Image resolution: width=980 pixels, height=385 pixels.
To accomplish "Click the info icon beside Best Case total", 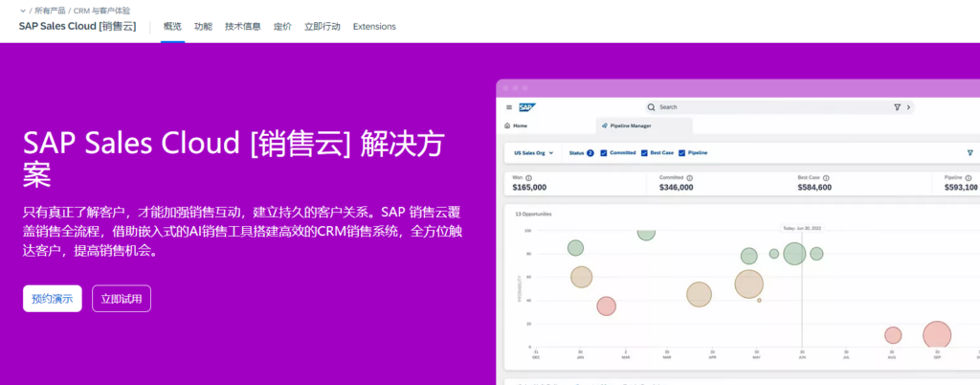I will pos(826,178).
